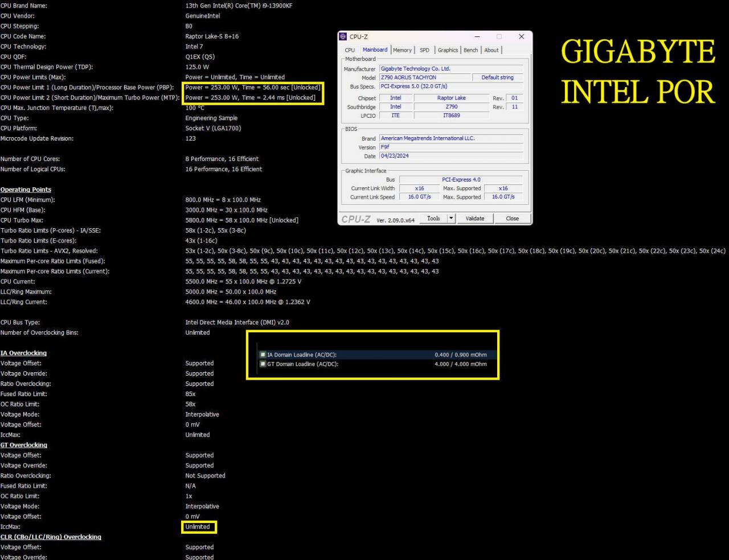Screen dimensions: 729x560
Task: Click the '125.0 W' TDP value
Action: 197,67
